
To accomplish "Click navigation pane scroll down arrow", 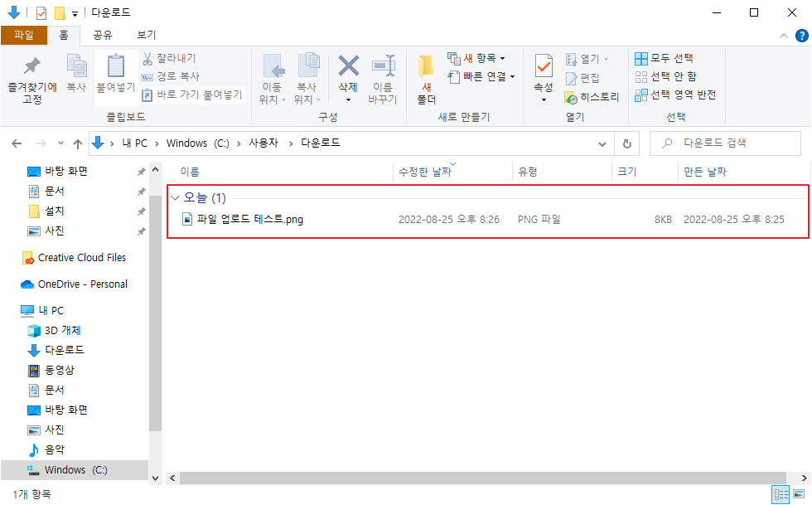I will tap(156, 478).
